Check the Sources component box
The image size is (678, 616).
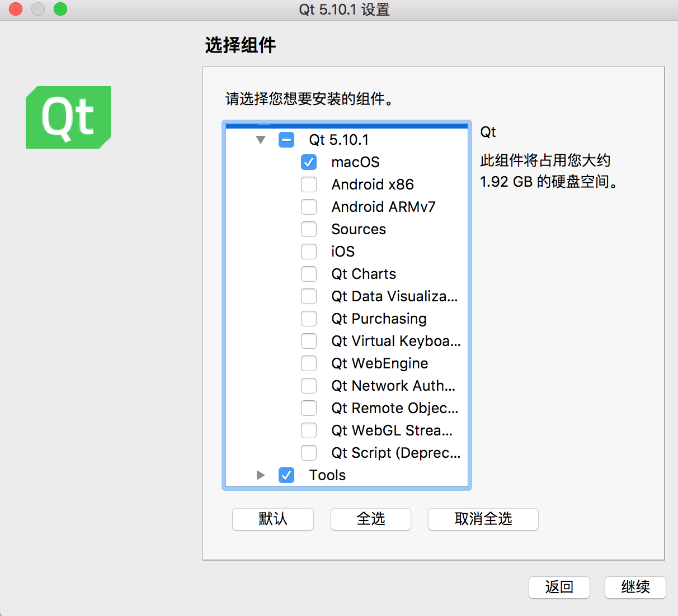click(x=309, y=229)
